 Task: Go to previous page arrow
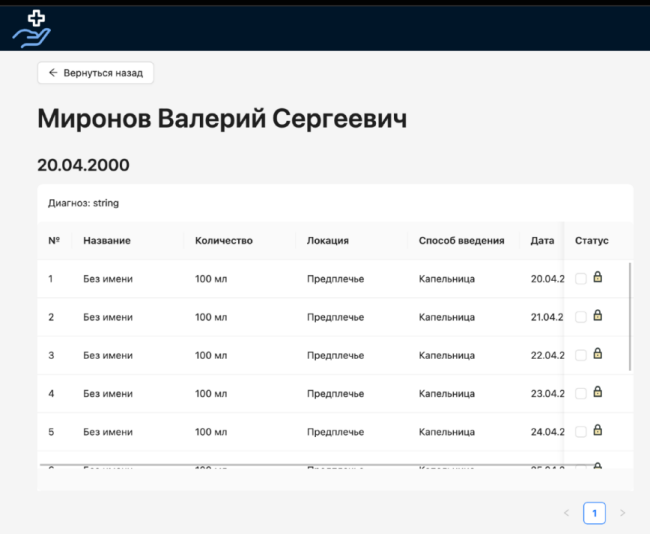click(566, 513)
